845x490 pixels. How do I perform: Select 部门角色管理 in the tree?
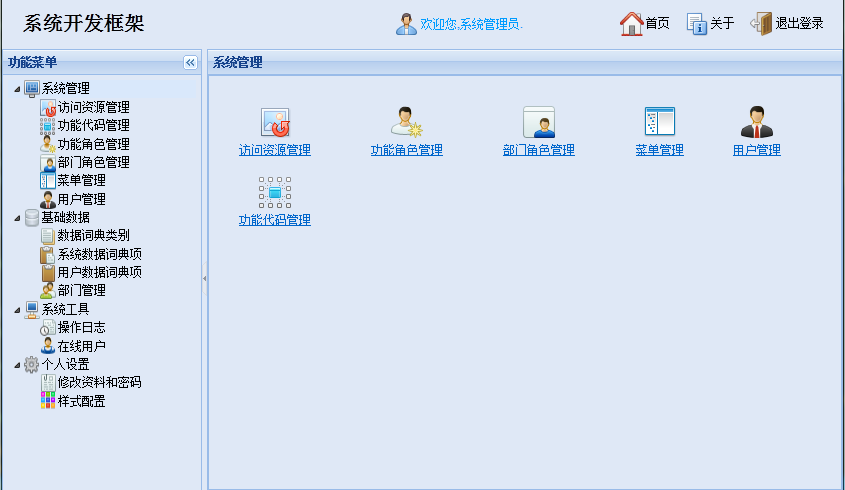click(x=94, y=162)
